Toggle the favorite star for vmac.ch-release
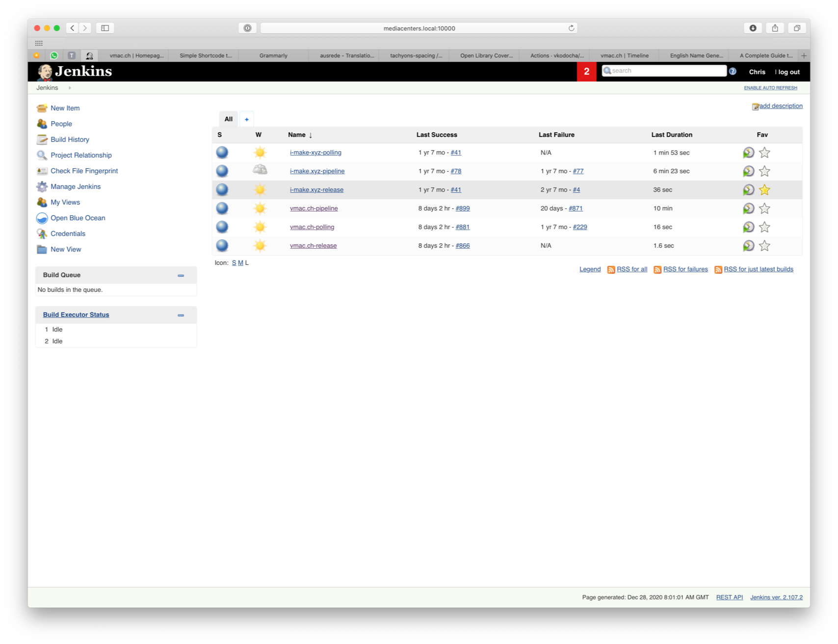The width and height of the screenshot is (838, 644). pos(764,245)
